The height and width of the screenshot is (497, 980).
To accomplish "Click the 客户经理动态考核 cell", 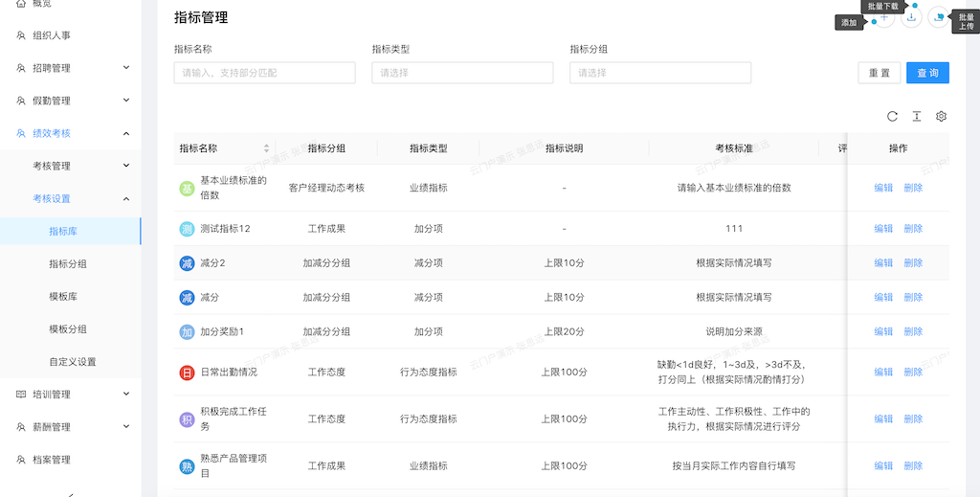I will coord(327,188).
